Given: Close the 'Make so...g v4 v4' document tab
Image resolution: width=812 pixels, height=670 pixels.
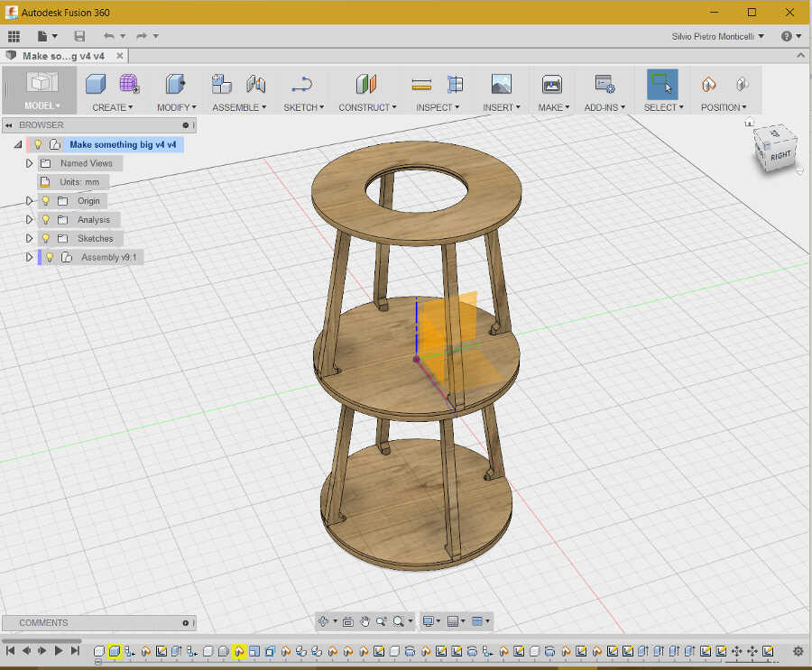Looking at the screenshot, I should point(120,55).
